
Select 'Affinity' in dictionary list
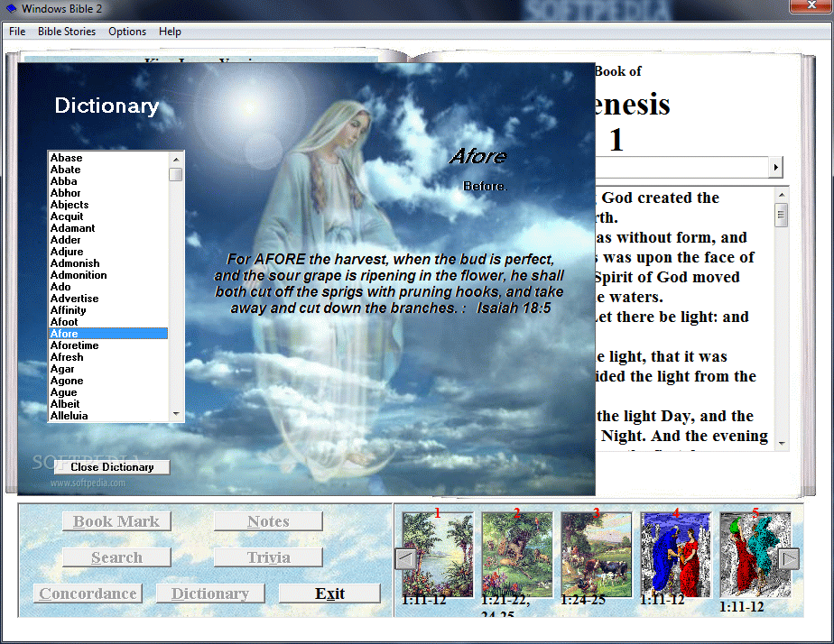click(x=108, y=309)
